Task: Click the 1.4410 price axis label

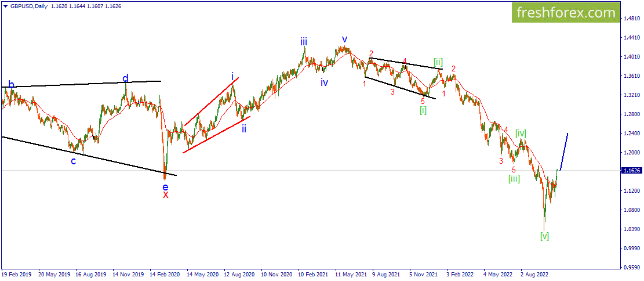Action: [x=632, y=38]
